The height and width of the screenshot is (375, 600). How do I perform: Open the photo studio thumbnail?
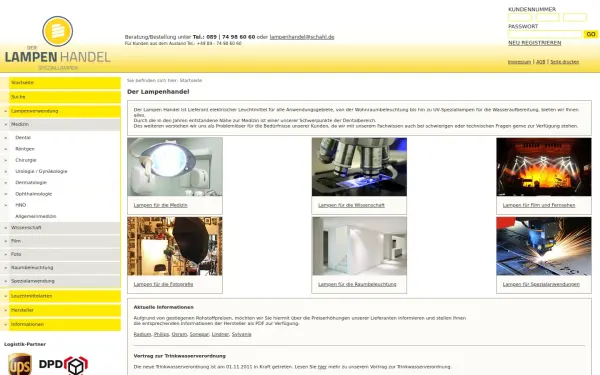[175, 246]
